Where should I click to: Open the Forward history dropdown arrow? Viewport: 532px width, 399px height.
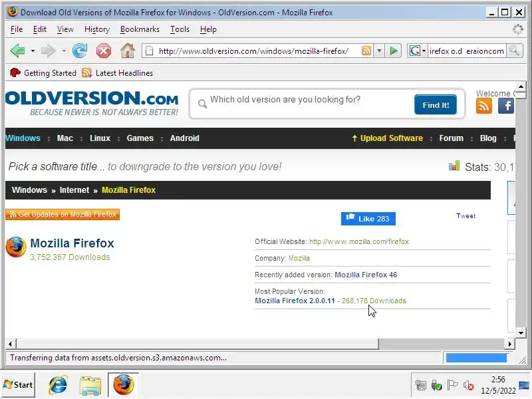point(64,51)
